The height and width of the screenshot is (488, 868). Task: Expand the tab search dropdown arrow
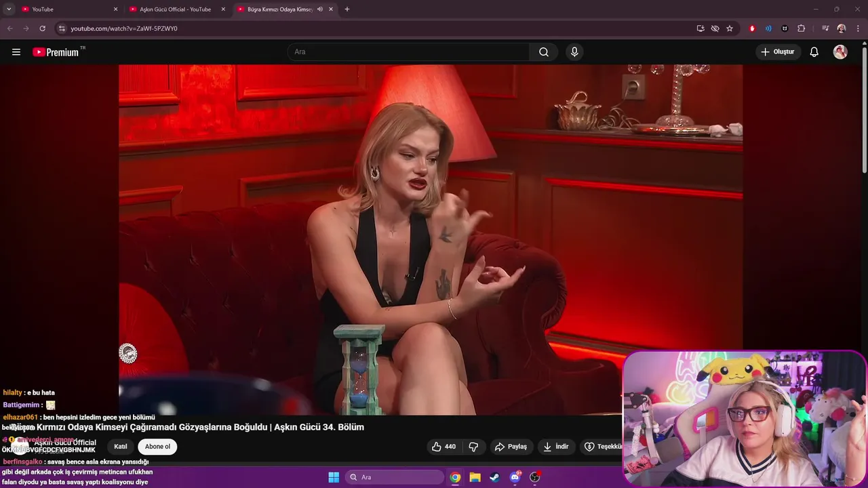9,9
